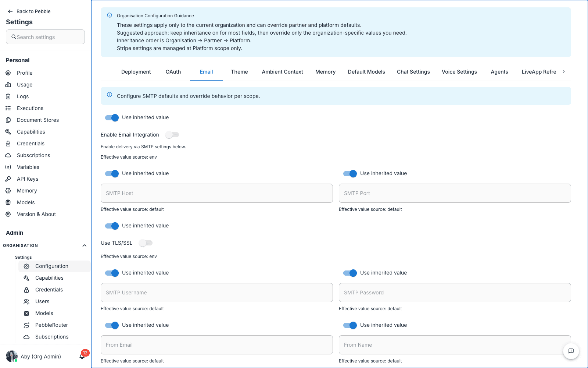The width and height of the screenshot is (588, 368).
Task: Click the Memory brain icon in sidebar
Action: (8, 191)
